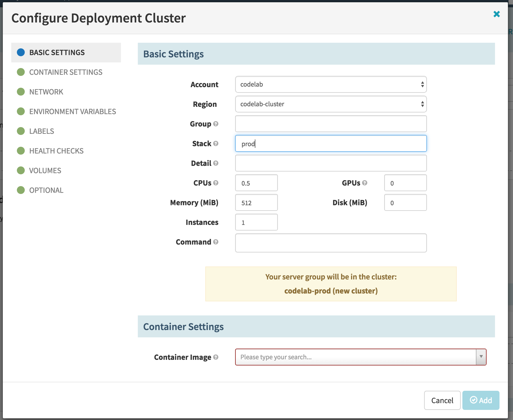Focus the Command input field

(x=331, y=243)
